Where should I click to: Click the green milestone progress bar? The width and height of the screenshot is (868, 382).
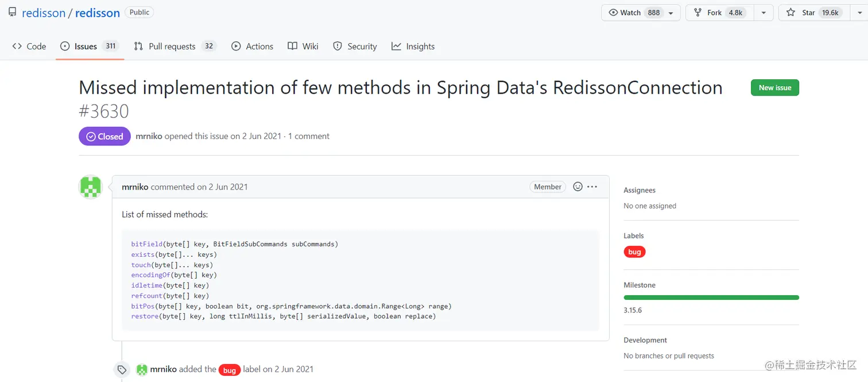click(711, 298)
